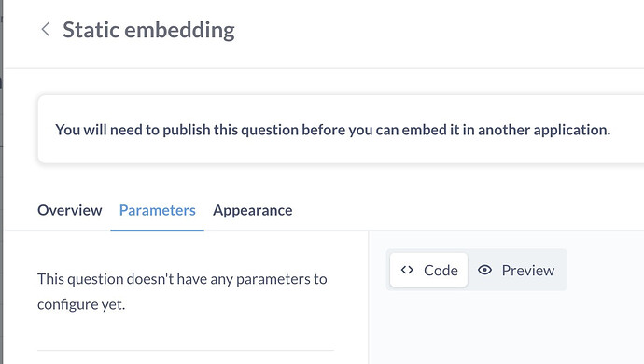This screenshot has width=644, height=364.
Task: Click the angle-brackets code icon
Action: pyautogui.click(x=407, y=270)
